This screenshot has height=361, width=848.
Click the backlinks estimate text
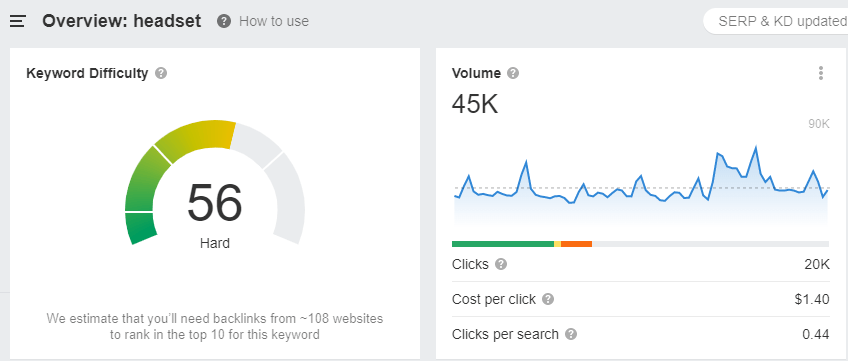click(215, 326)
